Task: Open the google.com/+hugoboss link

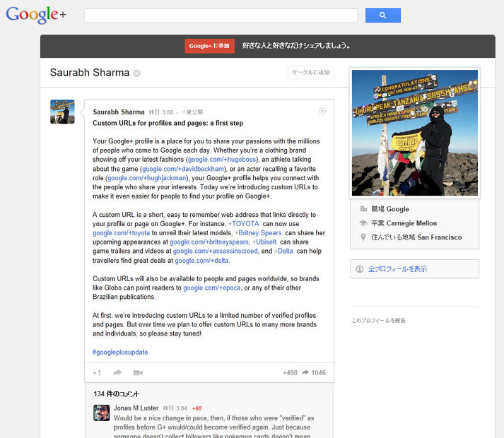Action: [x=222, y=160]
